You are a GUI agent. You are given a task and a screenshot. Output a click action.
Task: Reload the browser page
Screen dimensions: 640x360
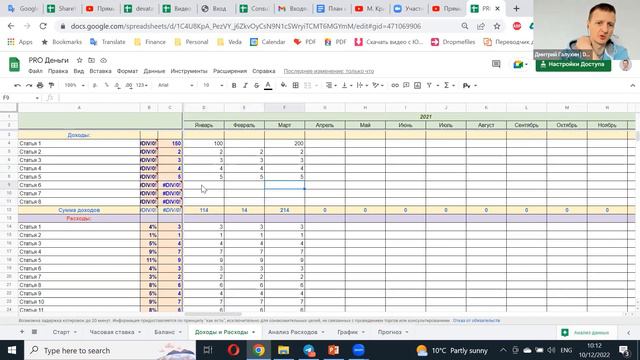click(x=43, y=26)
